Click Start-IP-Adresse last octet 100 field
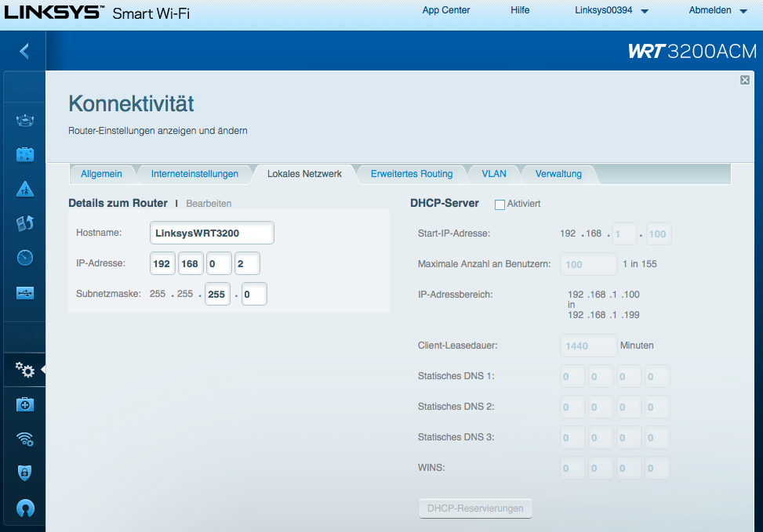This screenshot has height=532, width=763. pos(659,234)
